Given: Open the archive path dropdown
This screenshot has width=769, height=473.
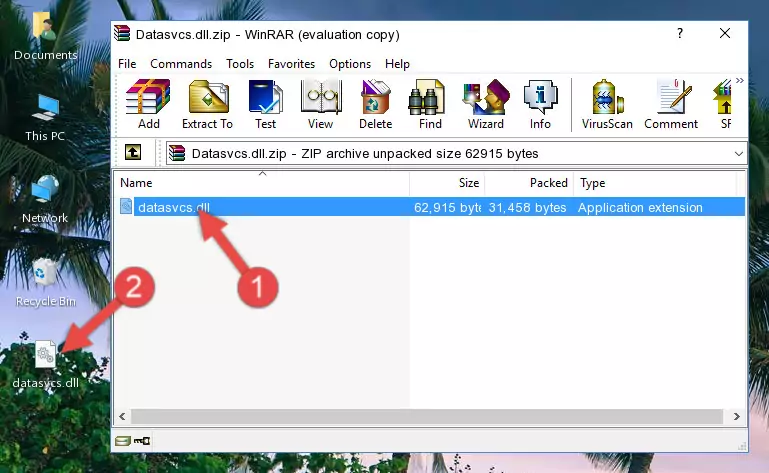Looking at the screenshot, I should click(x=739, y=154).
